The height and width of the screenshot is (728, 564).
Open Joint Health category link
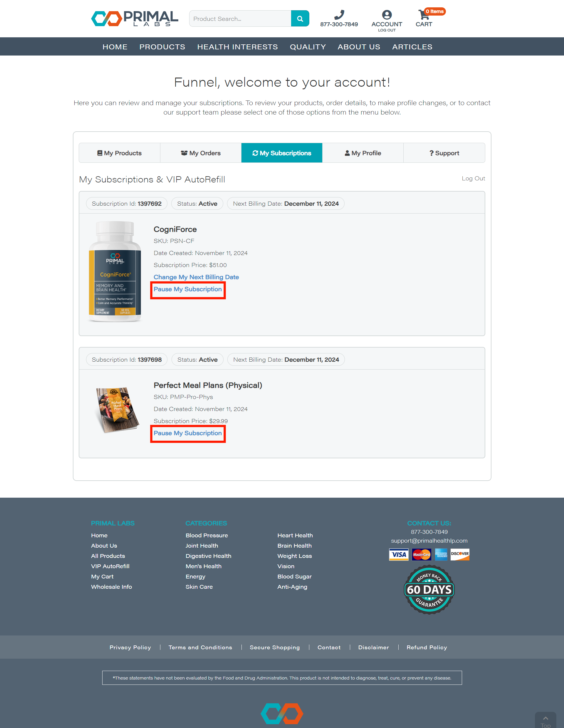(202, 546)
